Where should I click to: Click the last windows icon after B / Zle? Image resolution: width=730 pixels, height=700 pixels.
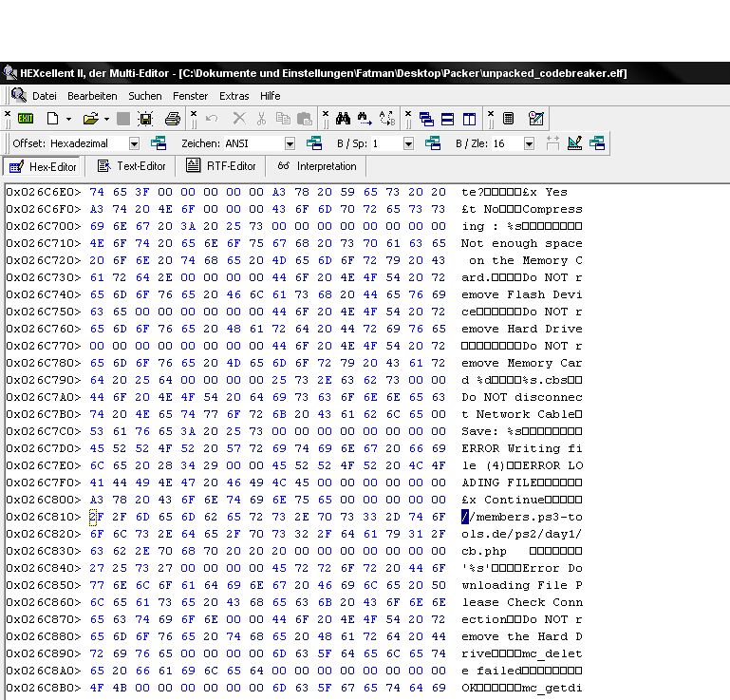597,143
